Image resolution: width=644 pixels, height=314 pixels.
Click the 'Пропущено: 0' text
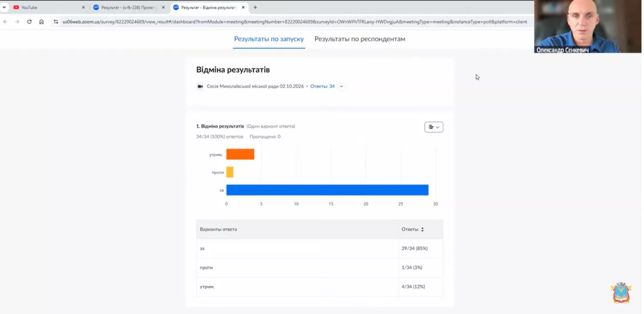265,137
